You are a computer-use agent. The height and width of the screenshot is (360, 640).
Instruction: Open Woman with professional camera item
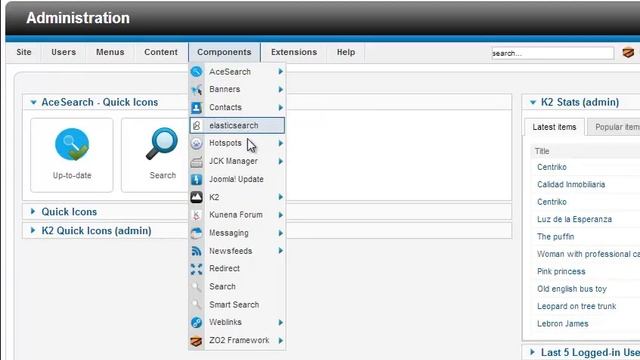(588, 254)
